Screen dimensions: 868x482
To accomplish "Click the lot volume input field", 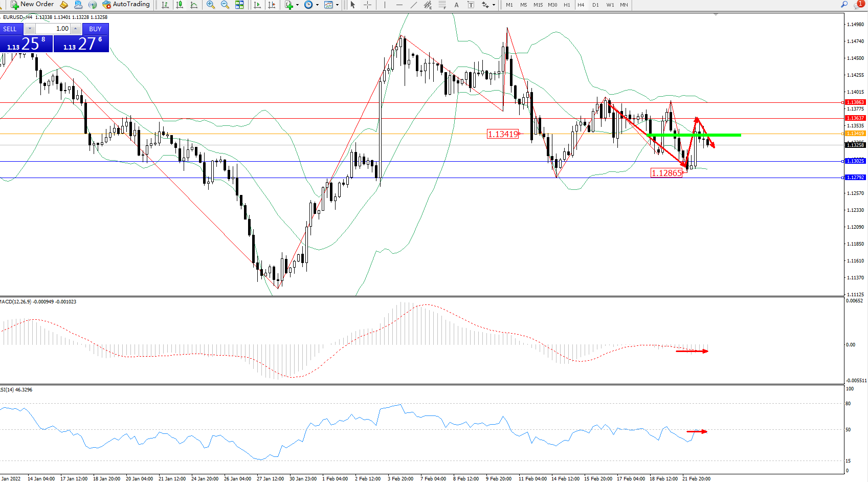I will (53, 29).
